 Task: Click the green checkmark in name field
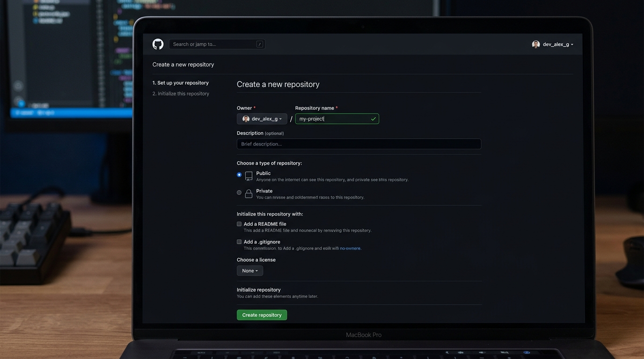[373, 119]
